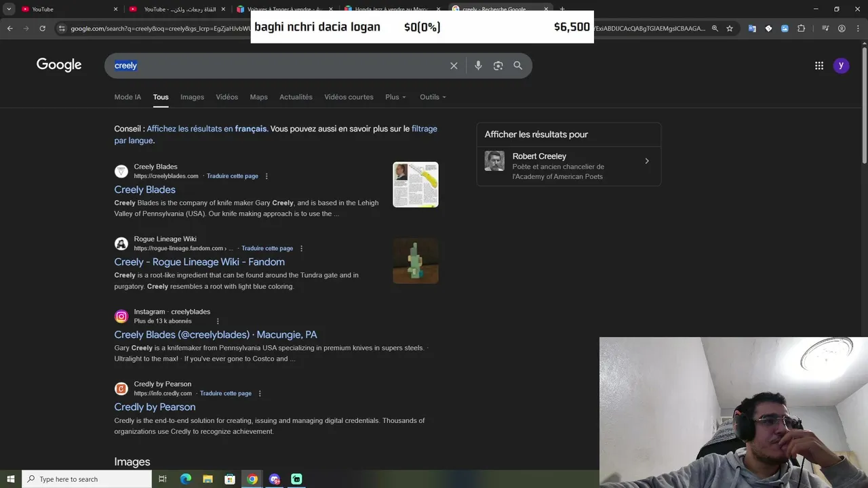Open Google account avatar 'y'
The width and height of the screenshot is (868, 488).
tap(841, 66)
